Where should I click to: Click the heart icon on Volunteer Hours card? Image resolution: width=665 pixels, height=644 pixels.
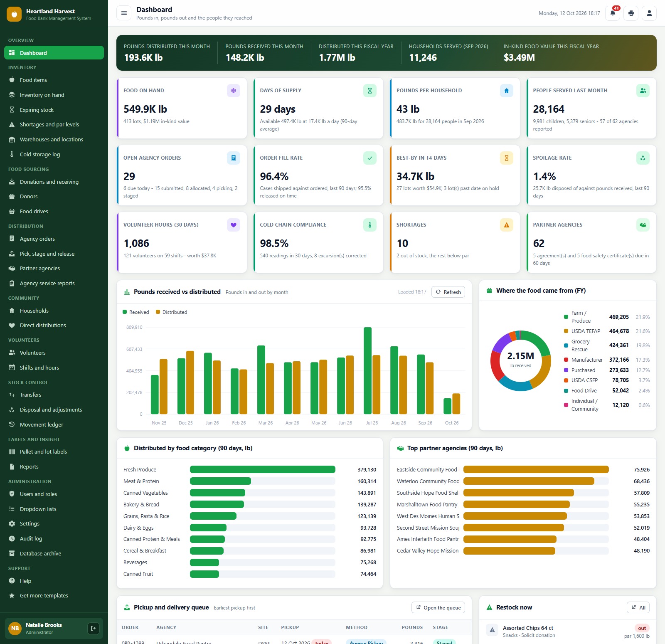(234, 225)
